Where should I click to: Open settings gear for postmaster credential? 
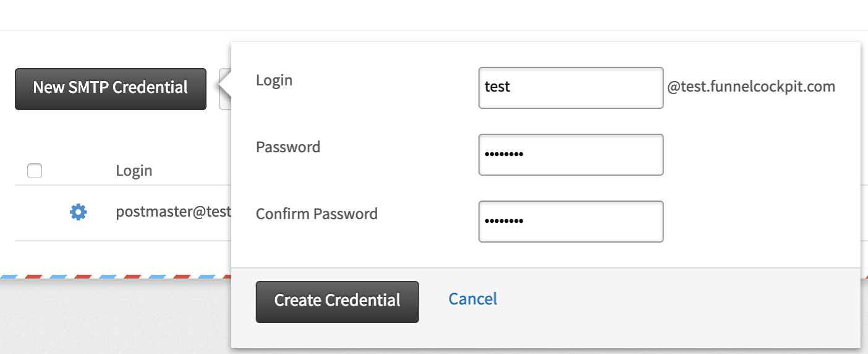tap(78, 212)
